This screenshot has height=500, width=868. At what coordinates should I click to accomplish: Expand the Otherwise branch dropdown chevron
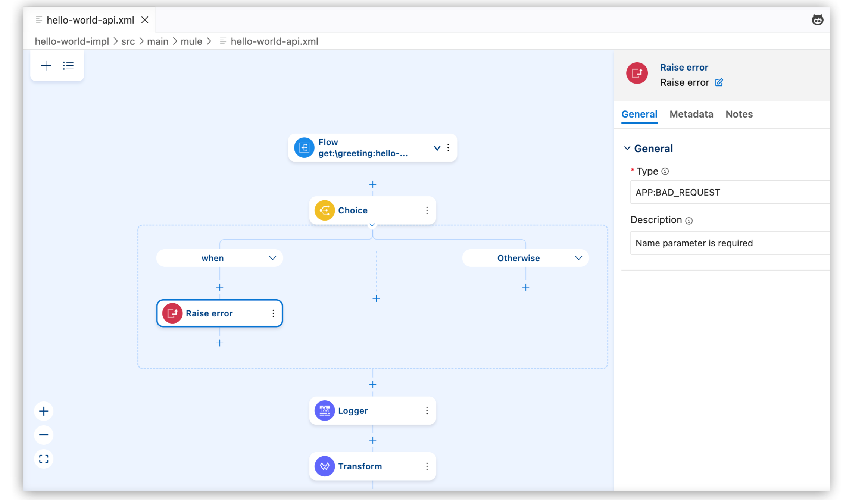(x=578, y=258)
